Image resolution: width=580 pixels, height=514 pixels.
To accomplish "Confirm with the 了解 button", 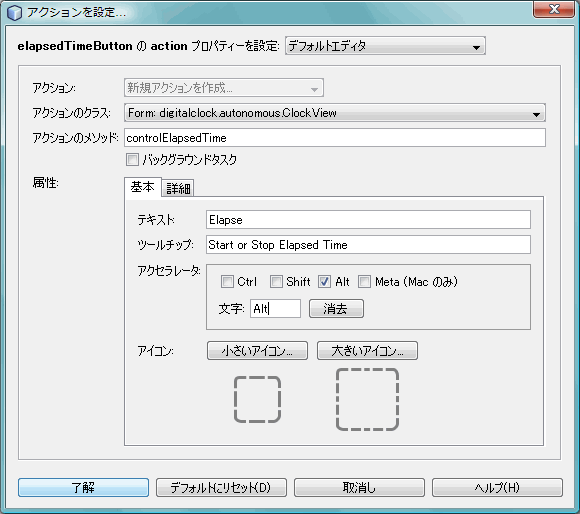I will 83,487.
